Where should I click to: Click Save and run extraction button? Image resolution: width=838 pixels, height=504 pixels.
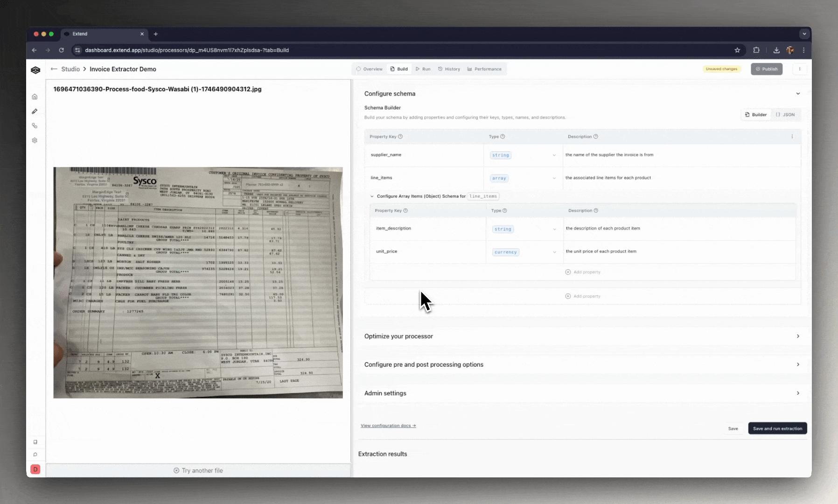tap(777, 428)
